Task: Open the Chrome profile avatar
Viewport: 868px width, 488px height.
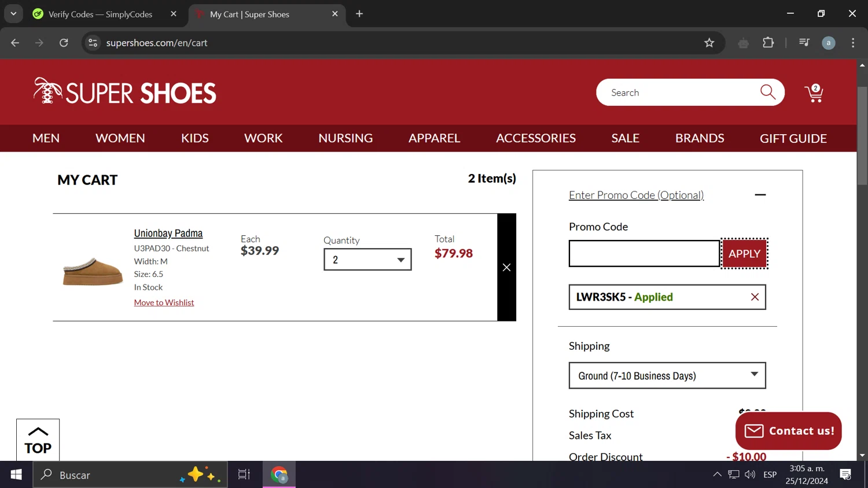Action: tap(829, 43)
